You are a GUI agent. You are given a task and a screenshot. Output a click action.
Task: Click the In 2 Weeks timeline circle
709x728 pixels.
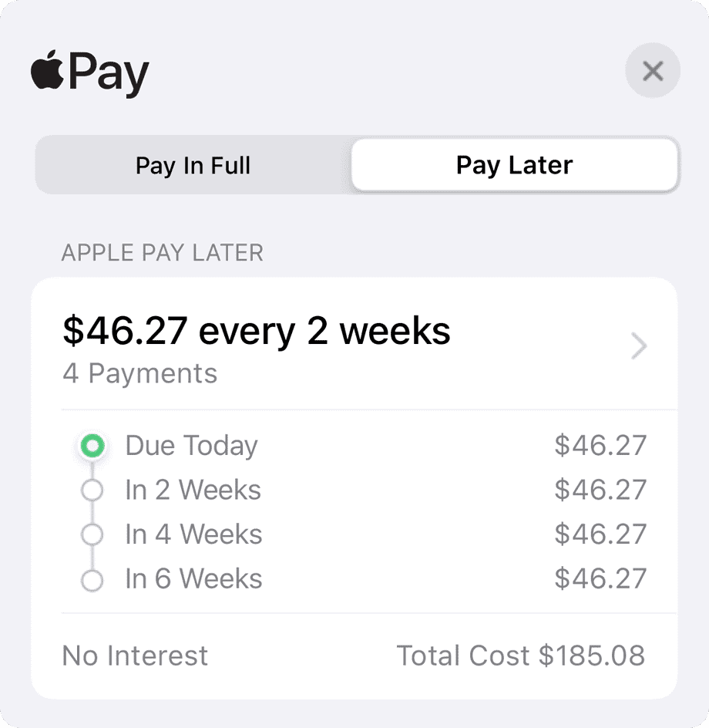click(92, 490)
